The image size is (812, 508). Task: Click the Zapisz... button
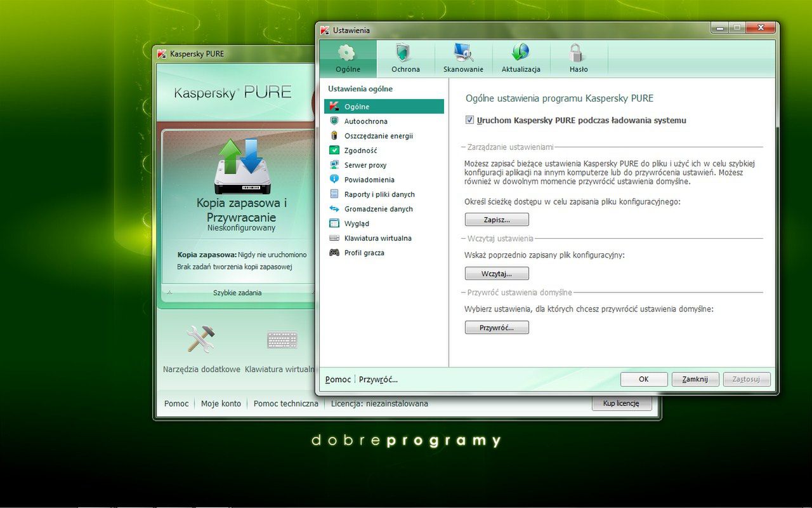tap(497, 220)
